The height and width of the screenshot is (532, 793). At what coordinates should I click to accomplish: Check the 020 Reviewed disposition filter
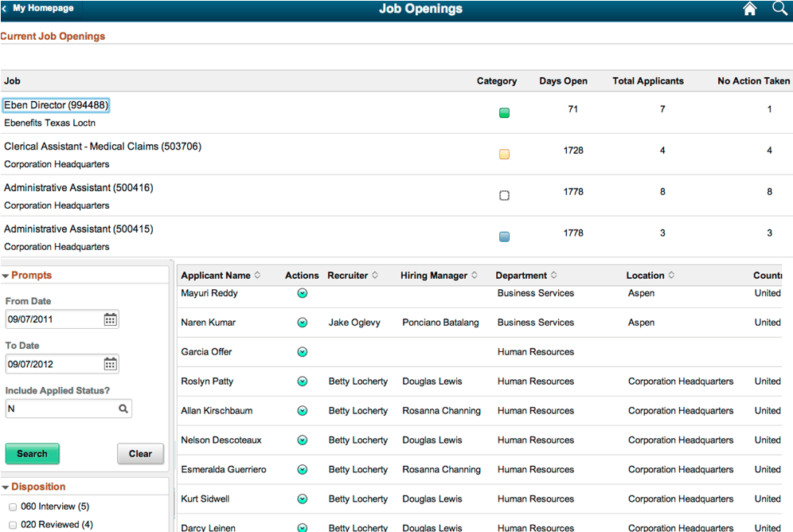click(x=13, y=524)
